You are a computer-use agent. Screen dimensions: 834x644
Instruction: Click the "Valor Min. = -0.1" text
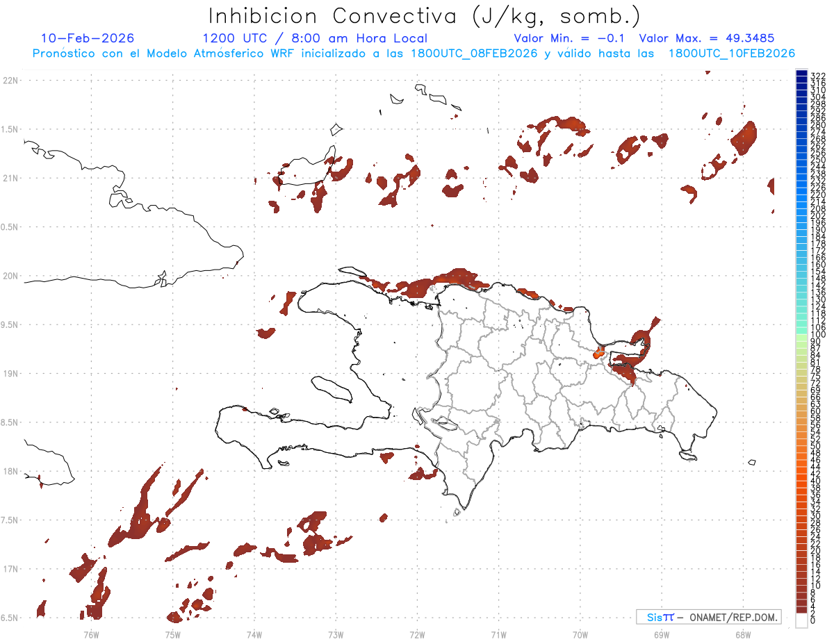coord(571,38)
